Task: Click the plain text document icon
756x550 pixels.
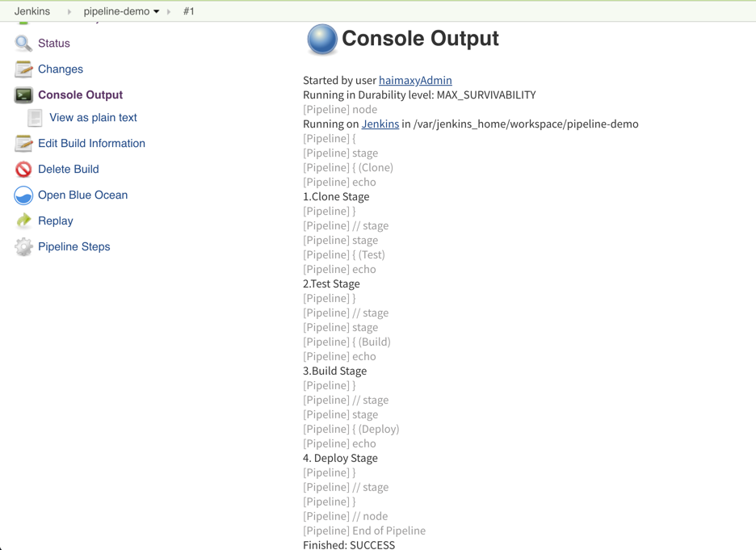Action: (x=35, y=118)
